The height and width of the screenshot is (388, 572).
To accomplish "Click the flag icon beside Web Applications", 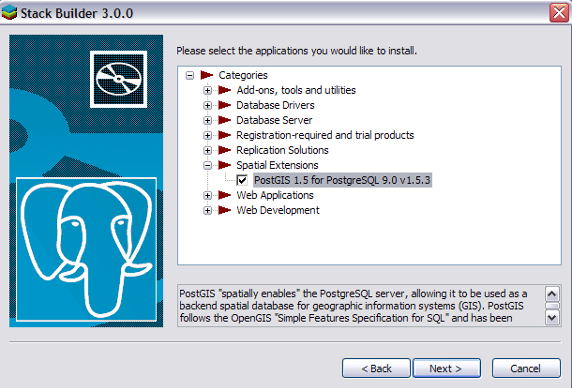I will (225, 195).
